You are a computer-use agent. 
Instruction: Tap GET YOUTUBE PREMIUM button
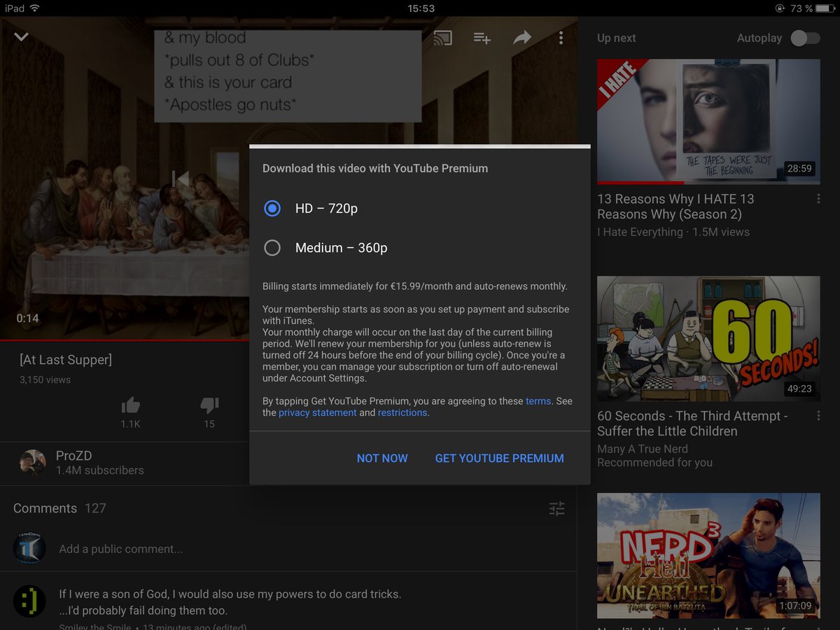tap(500, 458)
